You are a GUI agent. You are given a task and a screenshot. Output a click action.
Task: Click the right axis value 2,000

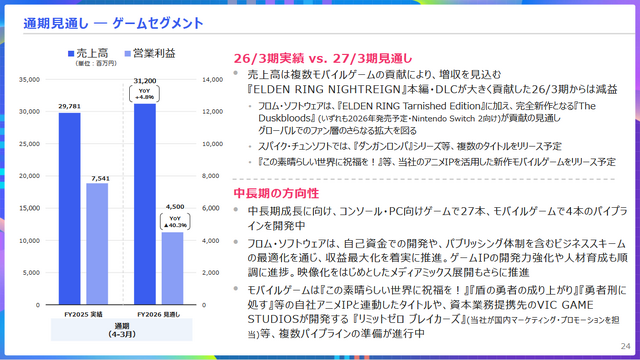pos(211,273)
